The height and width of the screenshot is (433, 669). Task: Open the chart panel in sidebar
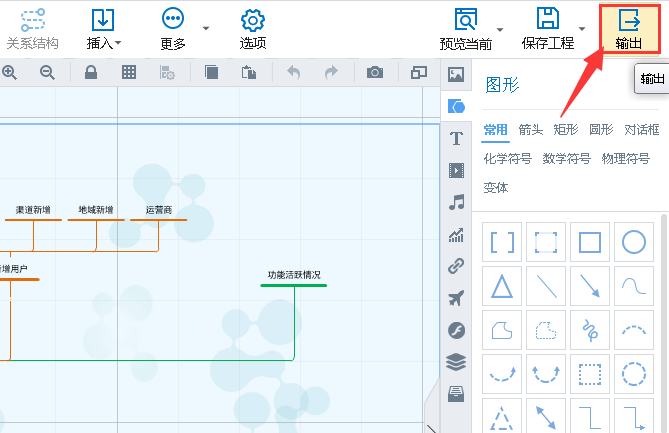[x=456, y=235]
